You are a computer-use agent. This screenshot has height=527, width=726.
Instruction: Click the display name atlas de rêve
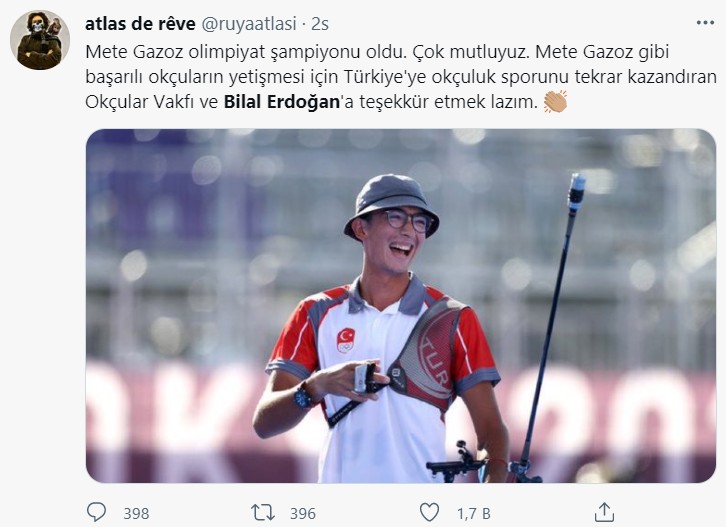140,24
